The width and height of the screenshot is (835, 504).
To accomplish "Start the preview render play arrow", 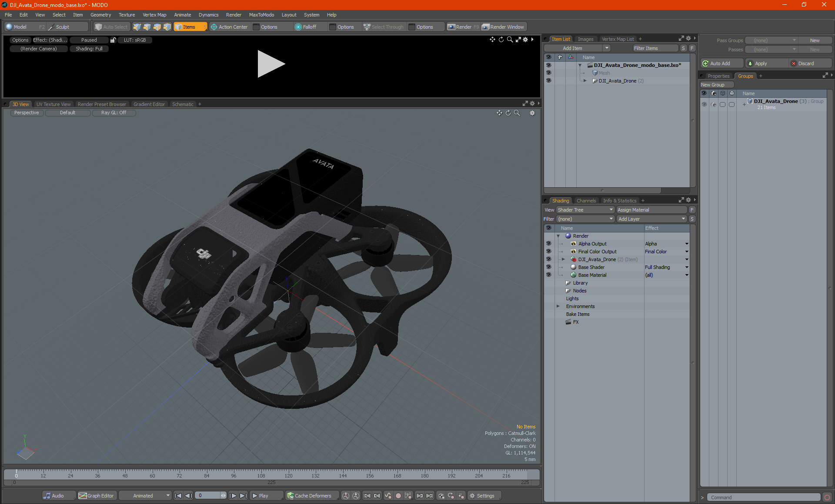I will (x=271, y=64).
